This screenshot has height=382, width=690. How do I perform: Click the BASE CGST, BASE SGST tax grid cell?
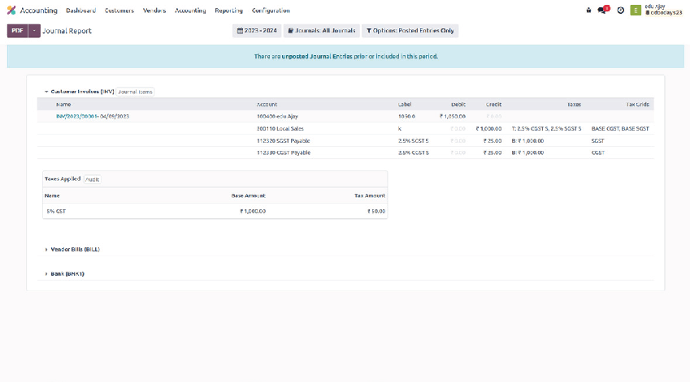[620, 129]
